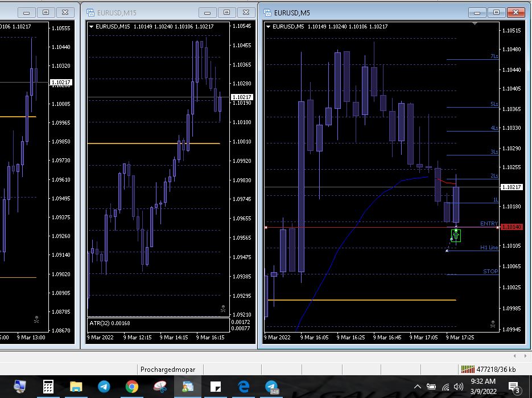Expand the EURUSD,M15 chart symbol dropdown triangle
The width and height of the screenshot is (532, 398).
coord(91,26)
